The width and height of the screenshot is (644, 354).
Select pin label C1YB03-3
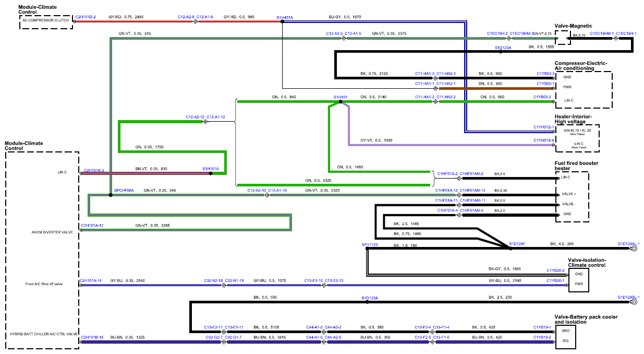(x=546, y=74)
